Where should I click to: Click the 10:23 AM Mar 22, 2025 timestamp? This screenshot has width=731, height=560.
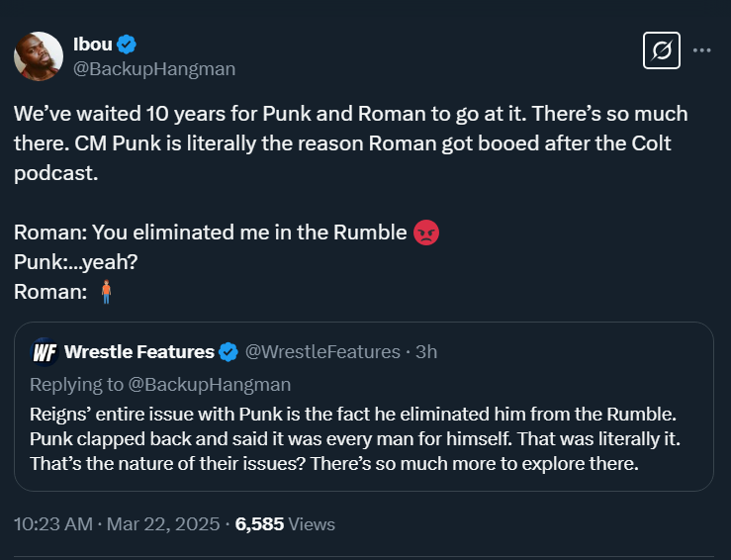[x=119, y=524]
